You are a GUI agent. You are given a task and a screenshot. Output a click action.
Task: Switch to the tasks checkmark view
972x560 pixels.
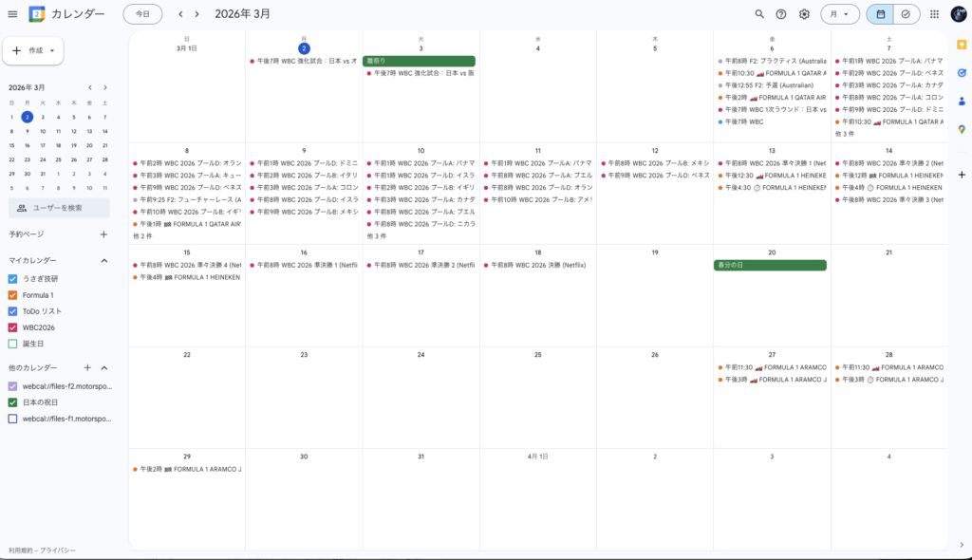point(906,14)
